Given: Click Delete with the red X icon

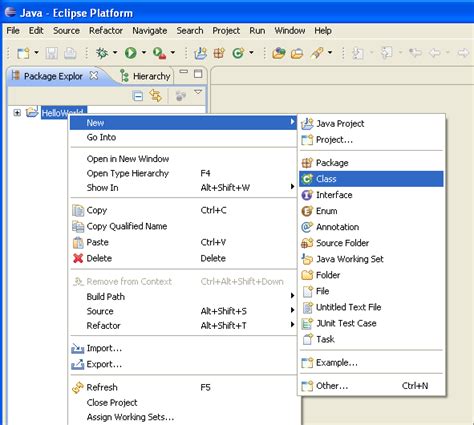Looking at the screenshot, I should pos(183,258).
